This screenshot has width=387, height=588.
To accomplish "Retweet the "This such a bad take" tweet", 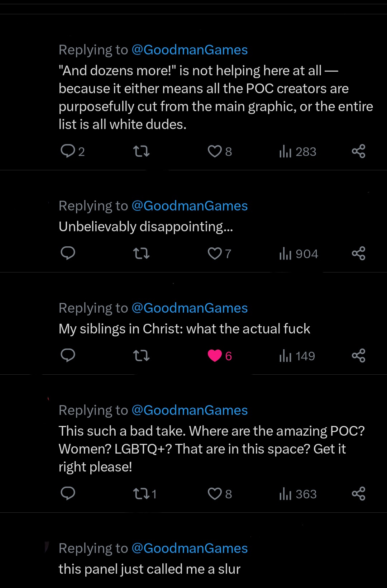I will pos(145,494).
